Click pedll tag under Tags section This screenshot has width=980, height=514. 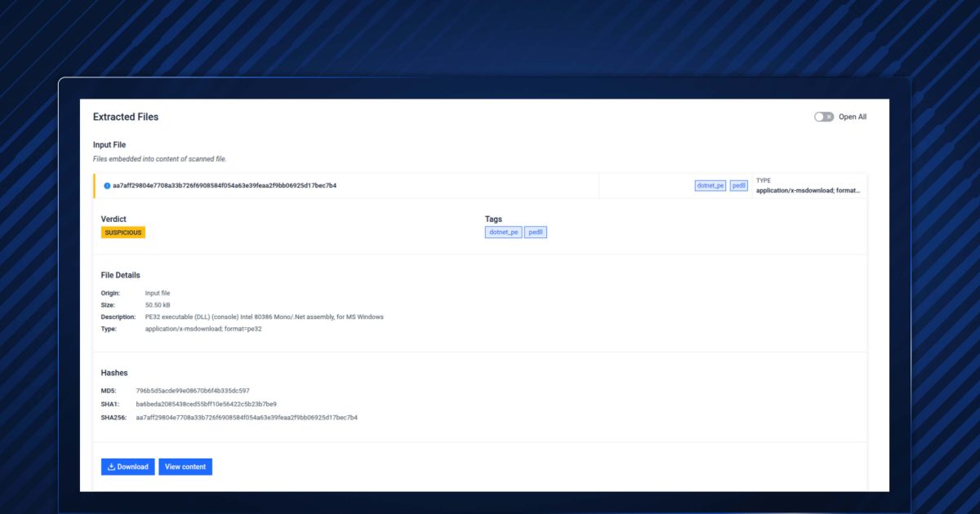(536, 233)
